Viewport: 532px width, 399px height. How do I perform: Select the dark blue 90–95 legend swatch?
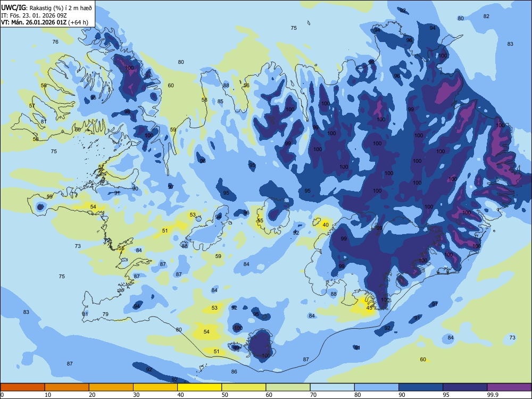pos(421,387)
